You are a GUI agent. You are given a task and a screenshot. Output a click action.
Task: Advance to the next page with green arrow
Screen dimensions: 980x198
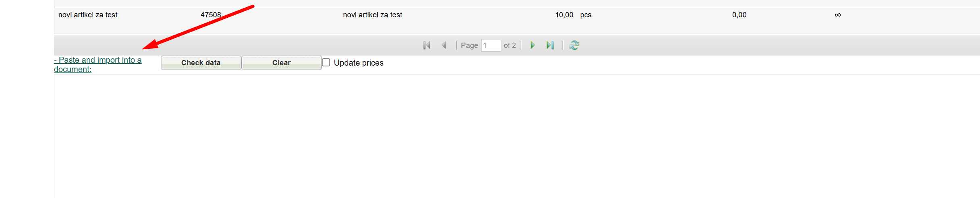[x=532, y=45]
